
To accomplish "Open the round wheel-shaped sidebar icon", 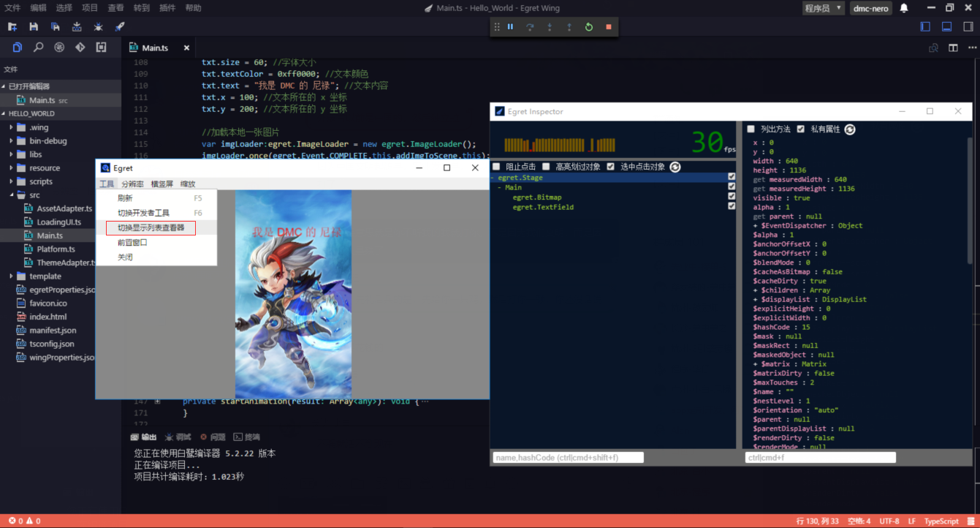I will (59, 48).
